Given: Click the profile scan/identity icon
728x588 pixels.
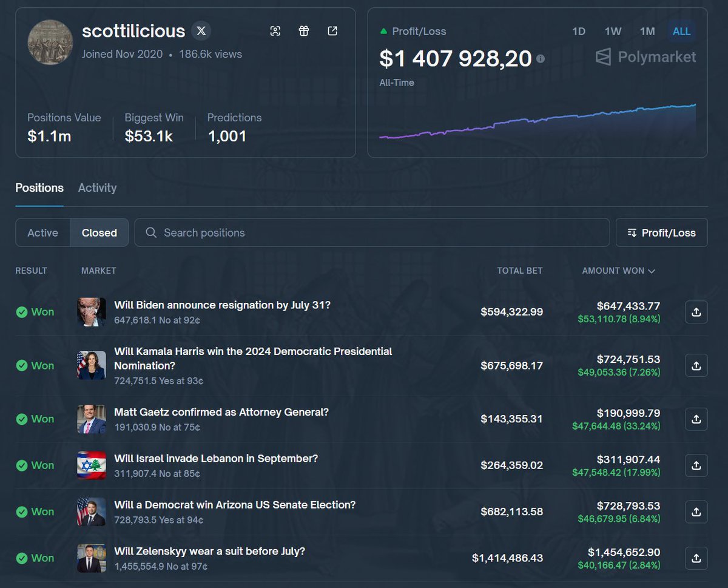Looking at the screenshot, I should coord(275,31).
